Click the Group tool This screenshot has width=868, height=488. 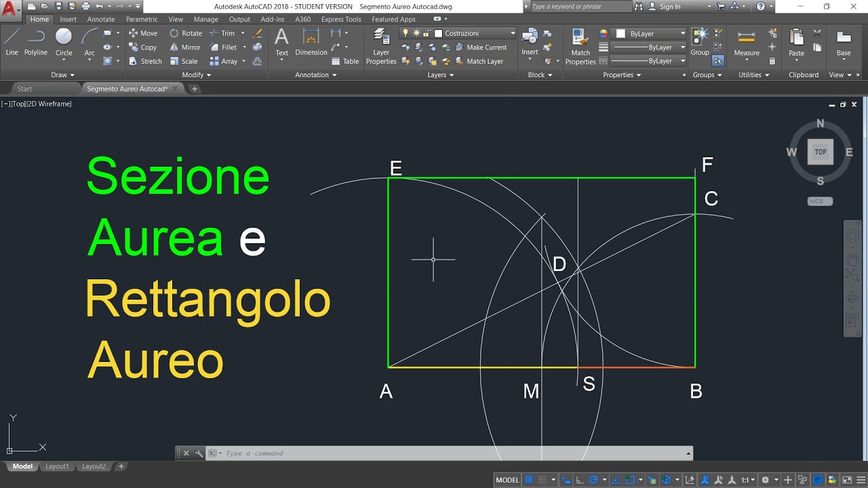[x=700, y=42]
